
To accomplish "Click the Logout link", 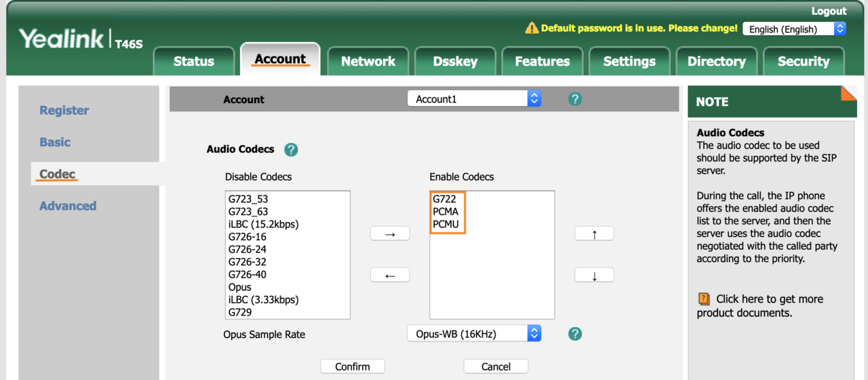I will 829,11.
